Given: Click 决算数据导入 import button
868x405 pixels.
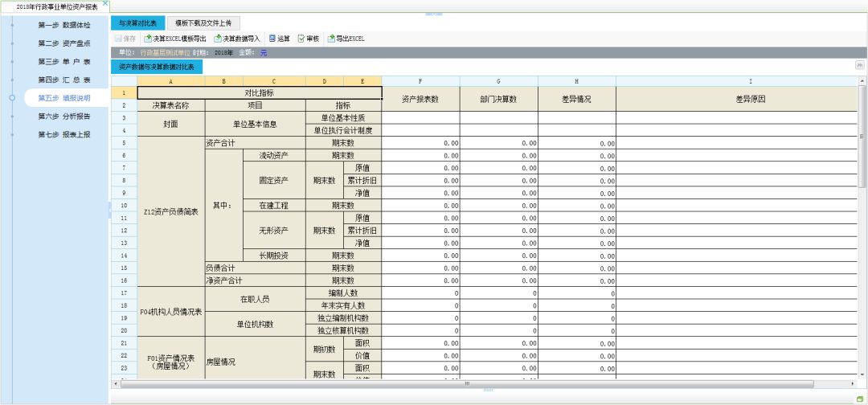Looking at the screenshot, I should pos(237,39).
